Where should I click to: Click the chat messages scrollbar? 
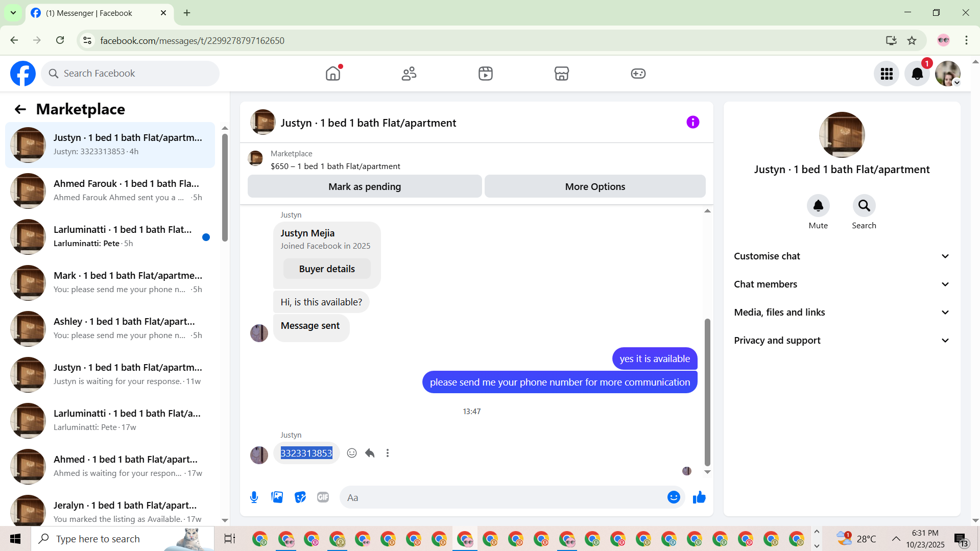click(707, 392)
